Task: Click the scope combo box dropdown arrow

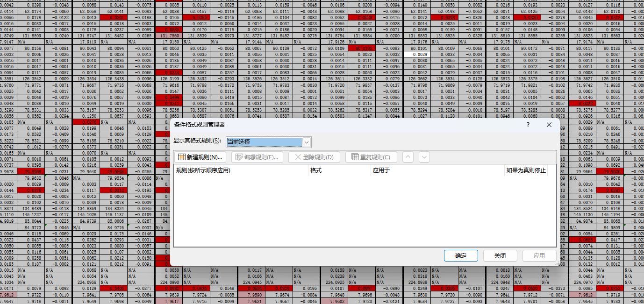Action: 306,141
